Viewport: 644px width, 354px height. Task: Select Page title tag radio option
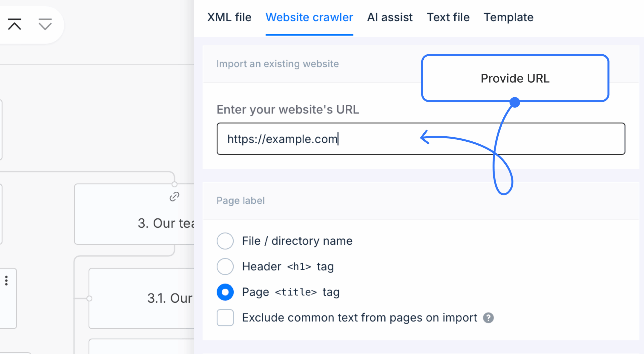pyautogui.click(x=225, y=292)
